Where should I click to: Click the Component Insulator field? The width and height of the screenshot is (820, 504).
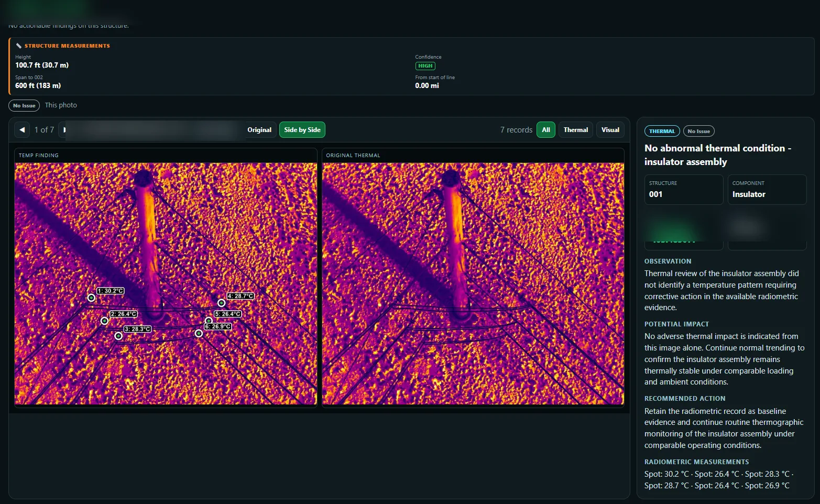click(767, 189)
